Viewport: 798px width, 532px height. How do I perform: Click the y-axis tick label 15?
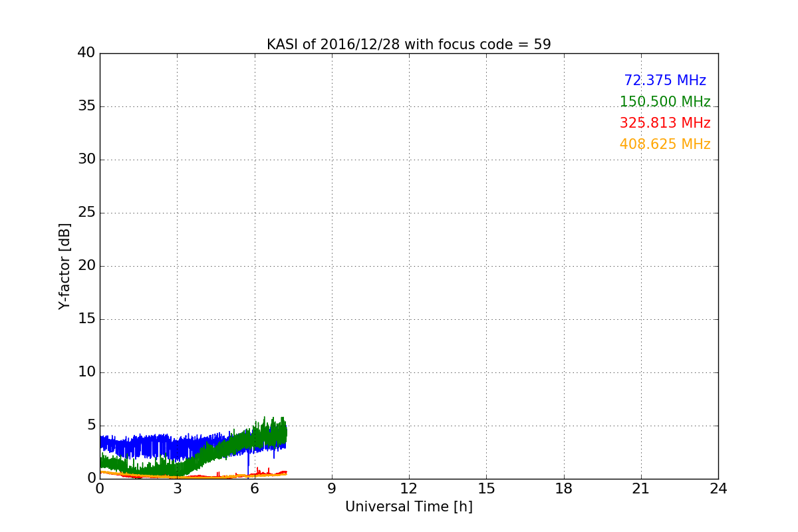(86, 319)
